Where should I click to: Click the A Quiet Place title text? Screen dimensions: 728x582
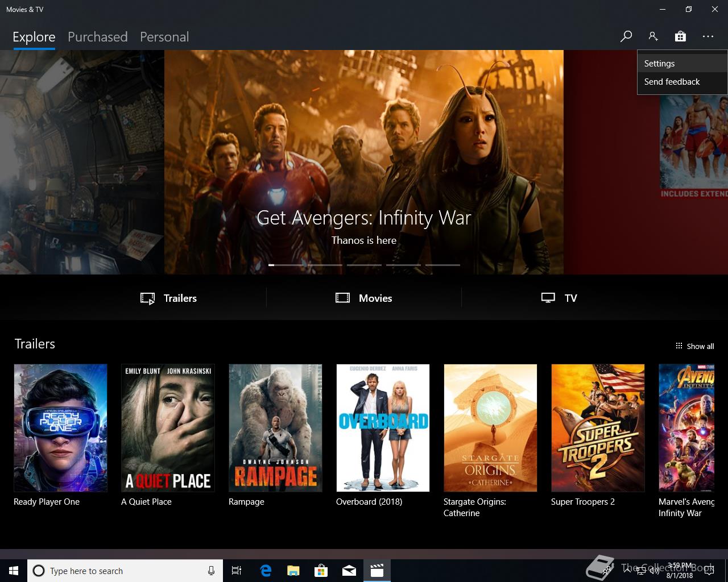[146, 502]
